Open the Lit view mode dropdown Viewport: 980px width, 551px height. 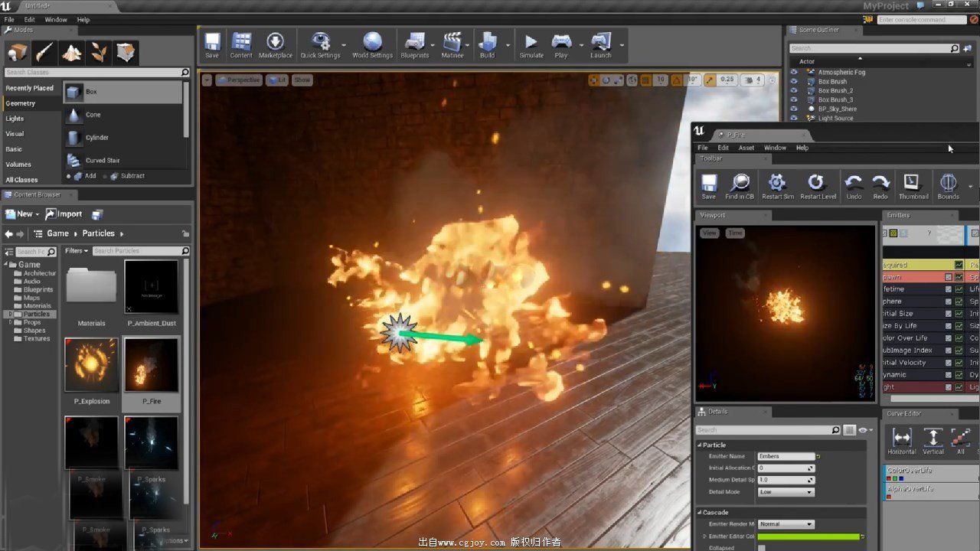coord(277,80)
